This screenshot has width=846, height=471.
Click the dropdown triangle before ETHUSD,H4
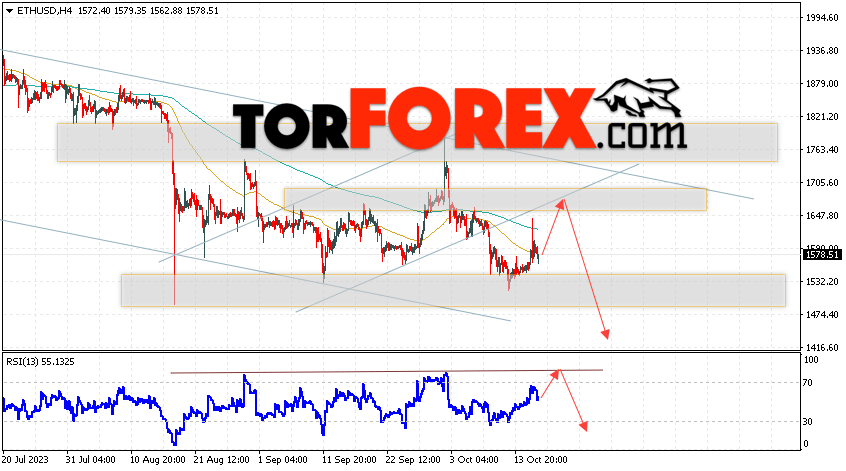point(9,11)
